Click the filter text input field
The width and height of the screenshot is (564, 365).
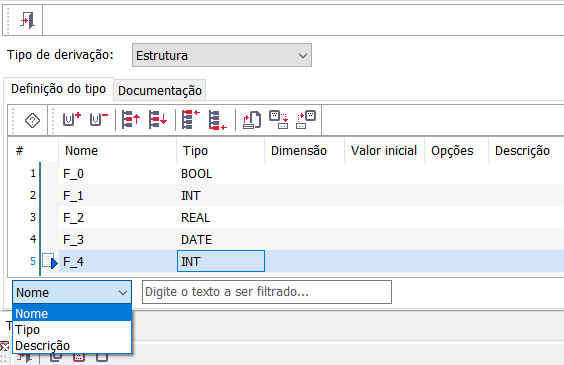(x=267, y=292)
